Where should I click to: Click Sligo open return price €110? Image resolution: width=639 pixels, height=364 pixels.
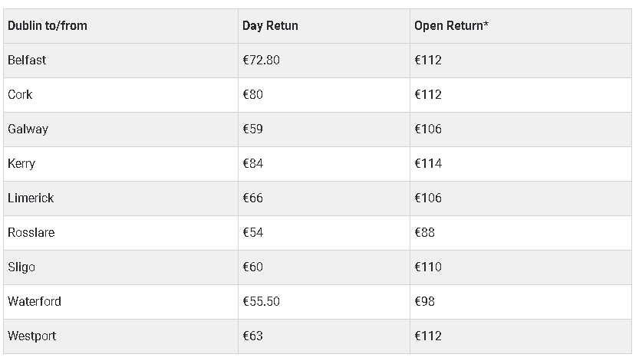tap(428, 267)
